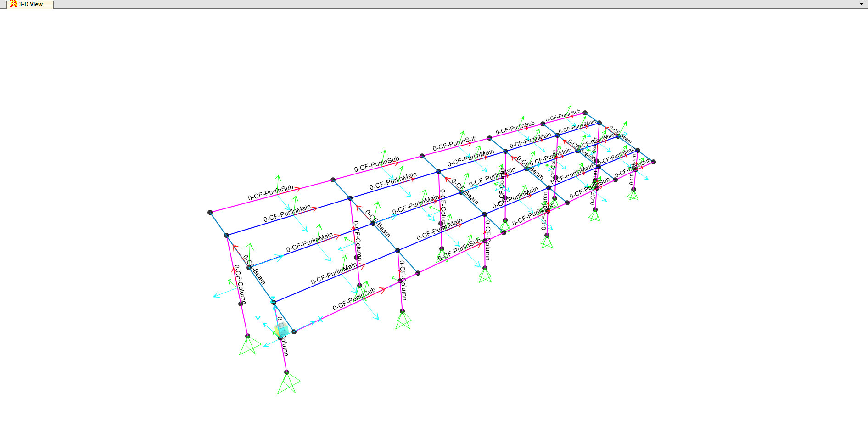This screenshot has height=422, width=868.
Task: Switch to the 3-D View tab
Action: 30,4
